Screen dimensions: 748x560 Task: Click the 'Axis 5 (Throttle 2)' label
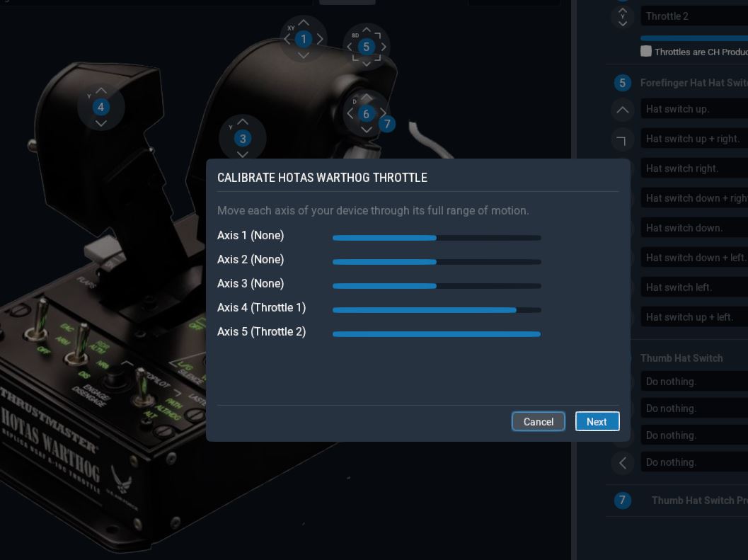click(261, 331)
